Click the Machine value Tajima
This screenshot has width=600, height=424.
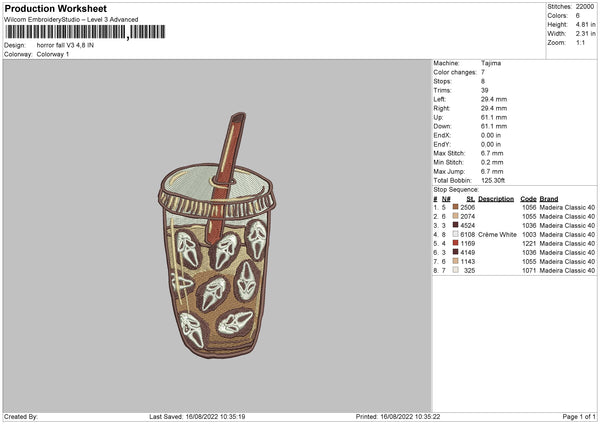tap(491, 63)
